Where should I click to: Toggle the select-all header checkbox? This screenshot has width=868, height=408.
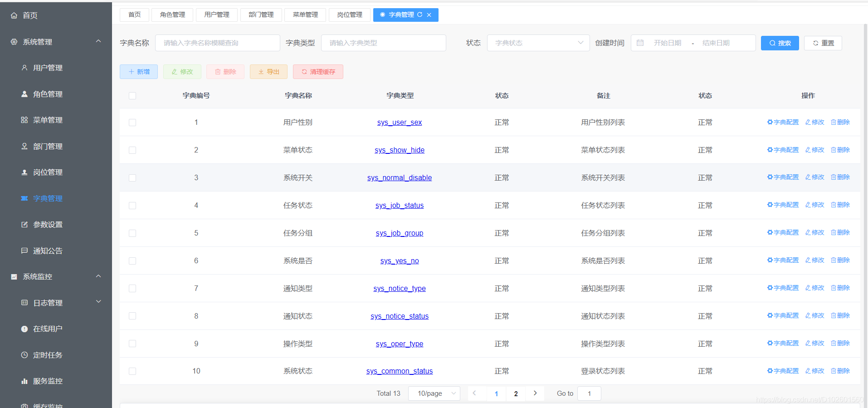(132, 96)
